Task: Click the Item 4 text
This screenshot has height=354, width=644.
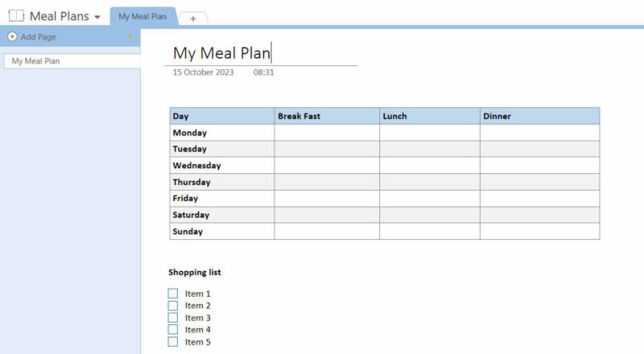Action: [197, 330]
